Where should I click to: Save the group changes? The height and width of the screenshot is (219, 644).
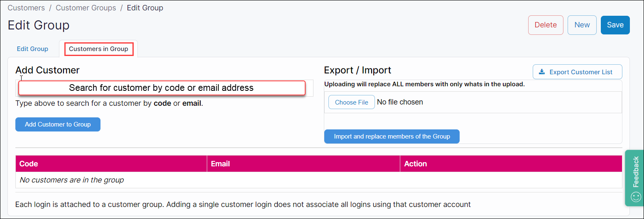(x=615, y=25)
